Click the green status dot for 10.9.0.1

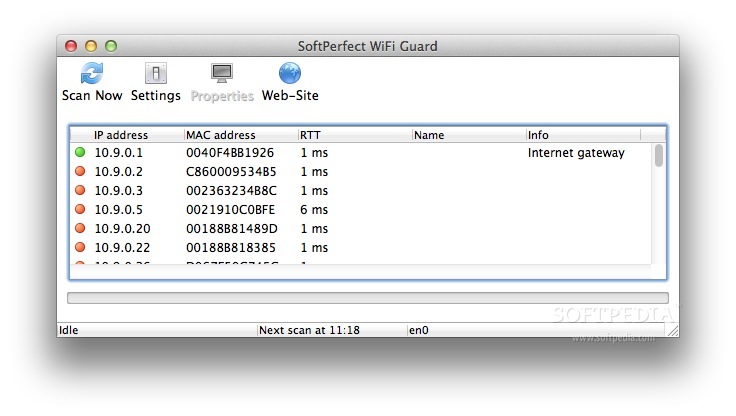pos(80,152)
